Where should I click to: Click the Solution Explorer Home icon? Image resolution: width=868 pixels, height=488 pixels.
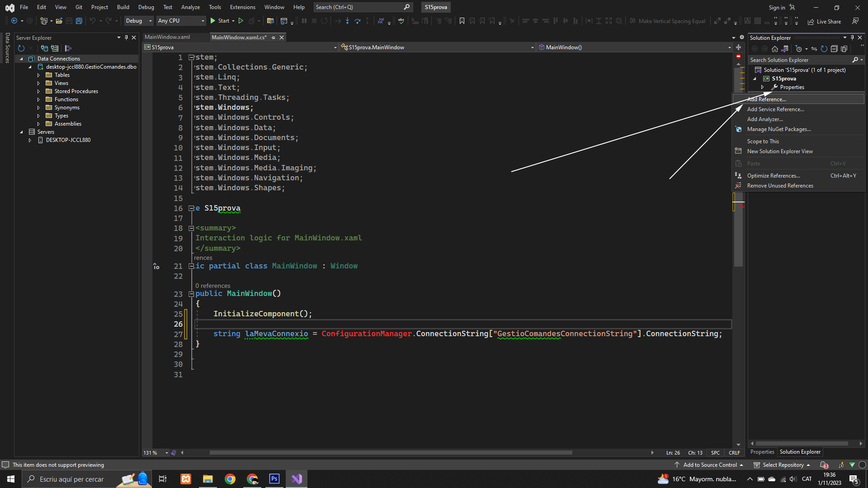(x=775, y=49)
